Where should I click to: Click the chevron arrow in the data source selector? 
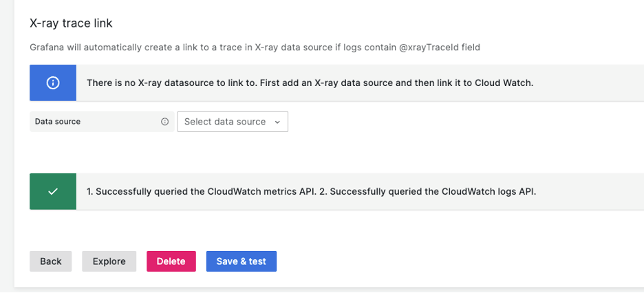click(277, 122)
